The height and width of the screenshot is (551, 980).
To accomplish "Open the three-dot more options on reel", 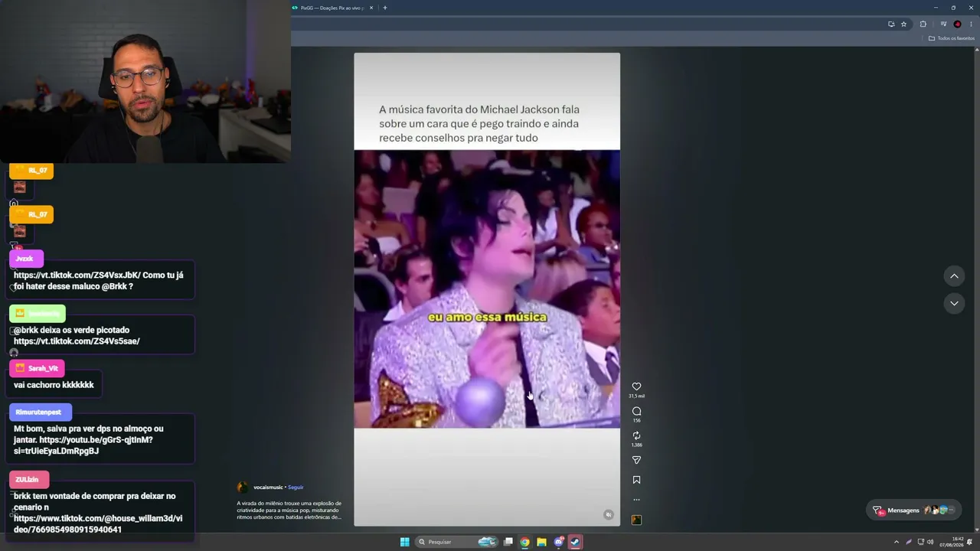I will pyautogui.click(x=636, y=500).
